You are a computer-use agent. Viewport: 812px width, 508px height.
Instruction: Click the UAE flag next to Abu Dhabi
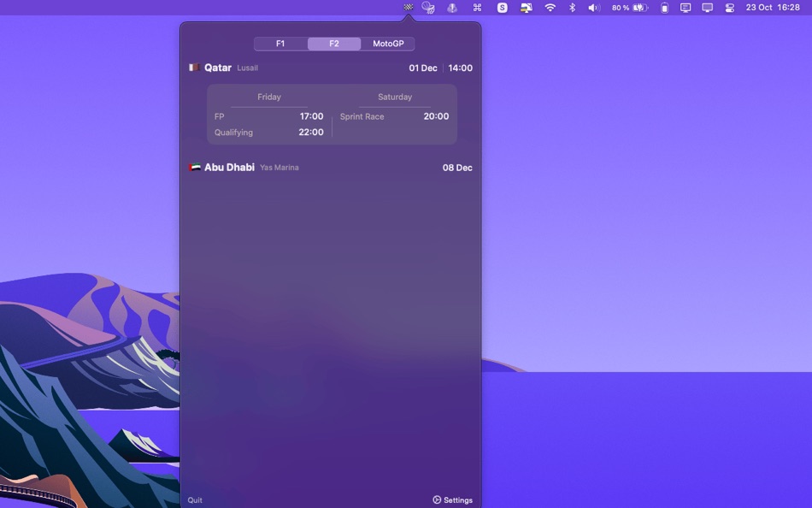click(x=193, y=168)
